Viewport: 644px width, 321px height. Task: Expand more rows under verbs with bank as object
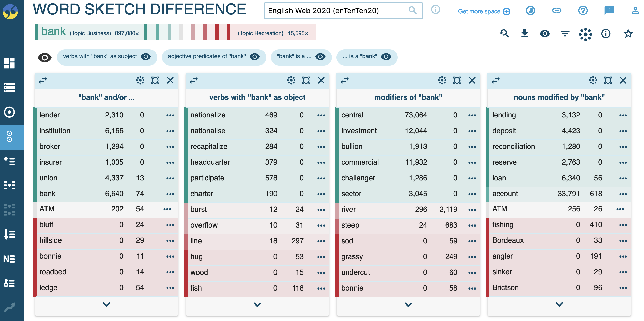pos(257,304)
